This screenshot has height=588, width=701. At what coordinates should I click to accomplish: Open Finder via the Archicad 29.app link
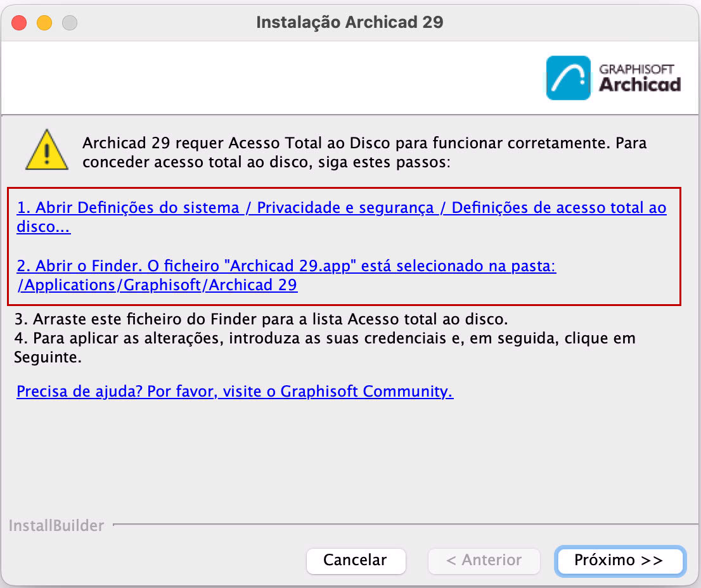tap(286, 275)
